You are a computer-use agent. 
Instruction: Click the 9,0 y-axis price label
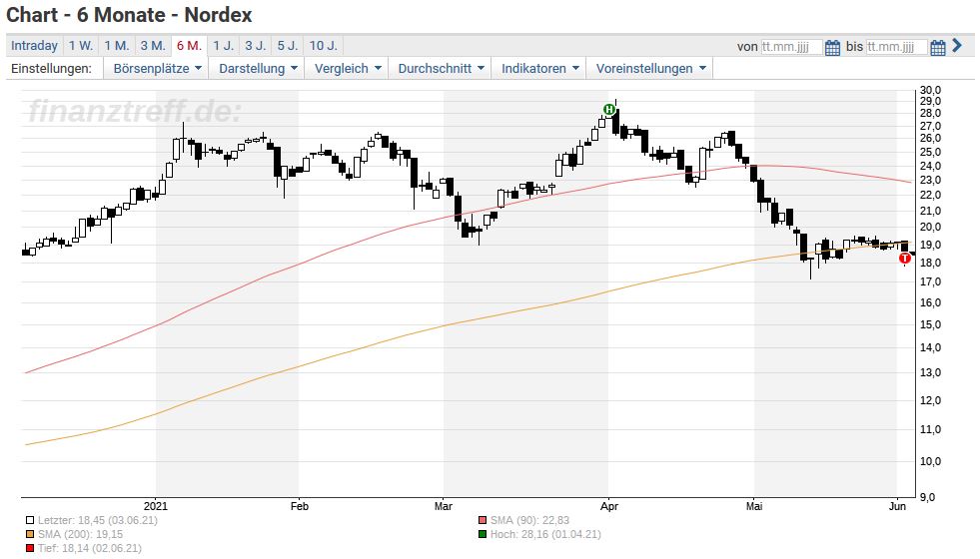click(x=927, y=497)
